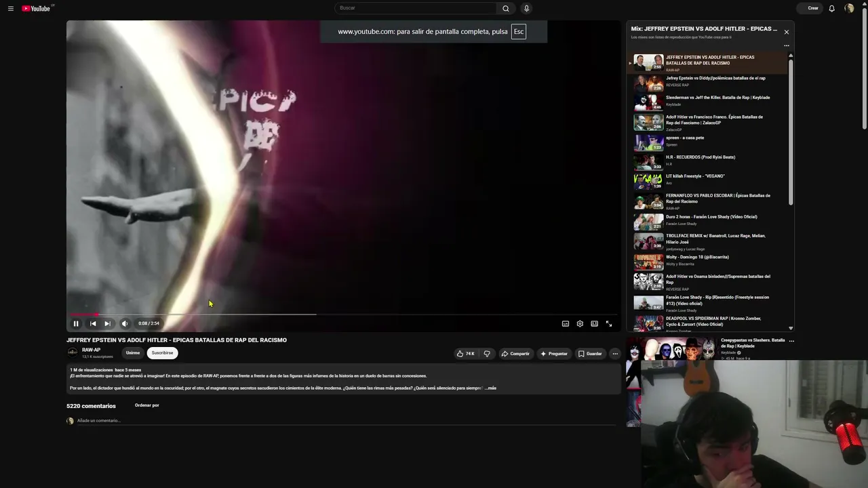Screen dimensions: 868x488
Task: Click spreen - a casa pete title
Action: click(685, 138)
